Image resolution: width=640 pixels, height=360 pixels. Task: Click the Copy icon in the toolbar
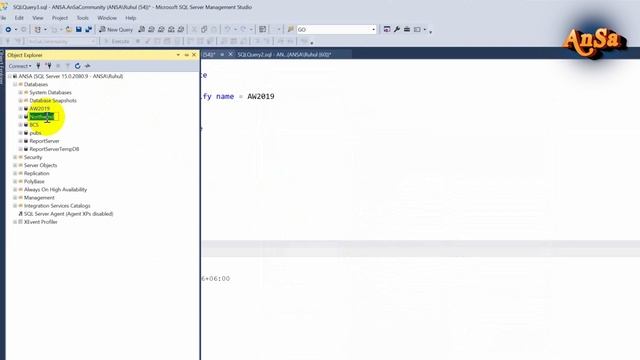click(x=204, y=29)
